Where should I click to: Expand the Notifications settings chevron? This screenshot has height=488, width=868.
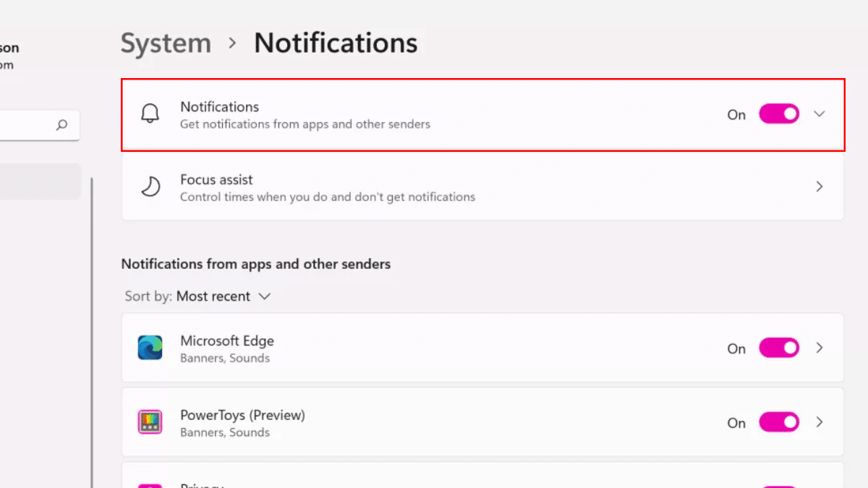click(820, 114)
